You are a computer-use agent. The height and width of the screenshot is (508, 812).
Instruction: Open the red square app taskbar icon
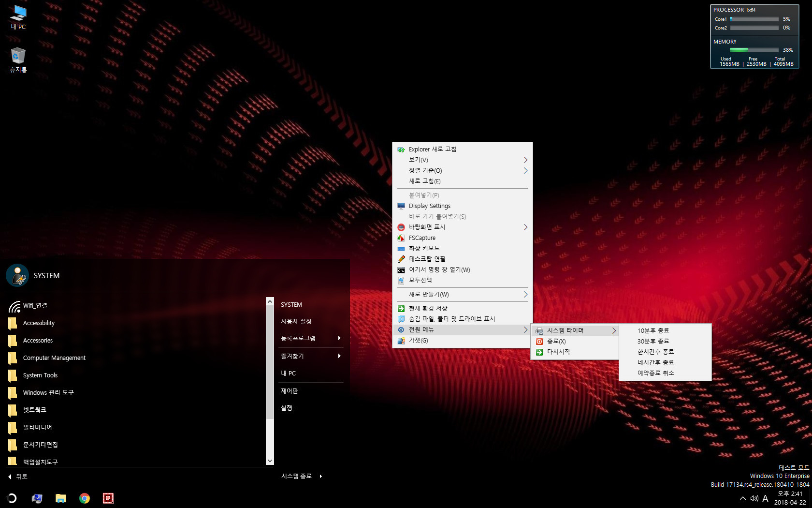[x=108, y=498]
